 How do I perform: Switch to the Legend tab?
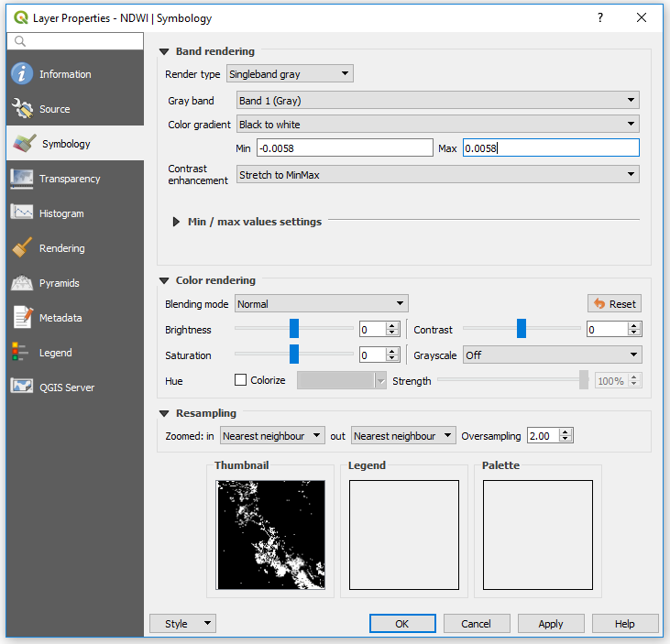pyautogui.click(x=54, y=353)
